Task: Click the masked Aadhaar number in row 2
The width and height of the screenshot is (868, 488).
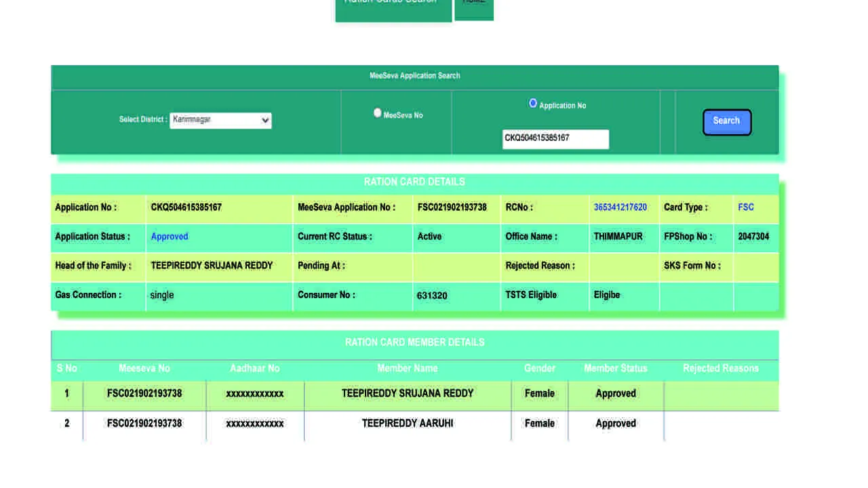Action: click(255, 424)
